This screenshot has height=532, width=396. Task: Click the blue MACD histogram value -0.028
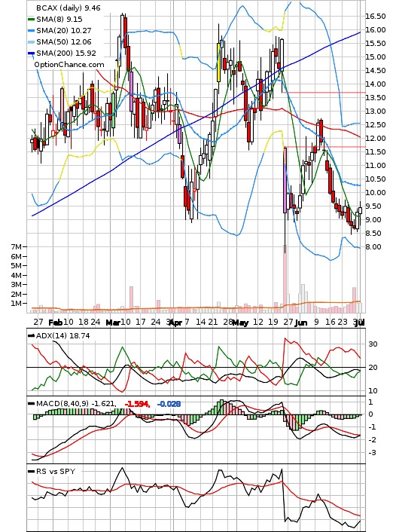[x=169, y=404]
